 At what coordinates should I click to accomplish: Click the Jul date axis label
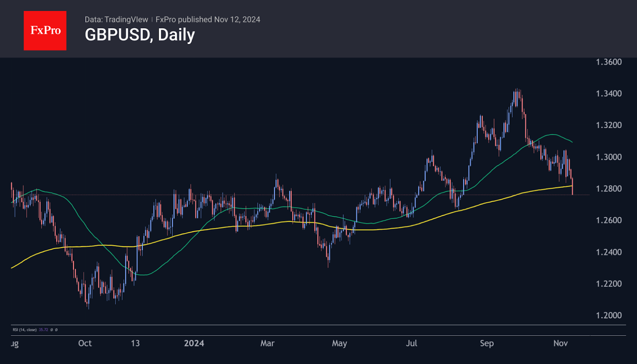coord(412,343)
